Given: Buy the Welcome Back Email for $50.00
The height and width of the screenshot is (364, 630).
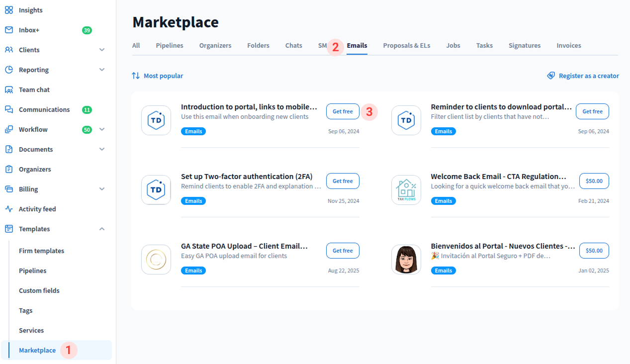Looking at the screenshot, I should 594,181.
